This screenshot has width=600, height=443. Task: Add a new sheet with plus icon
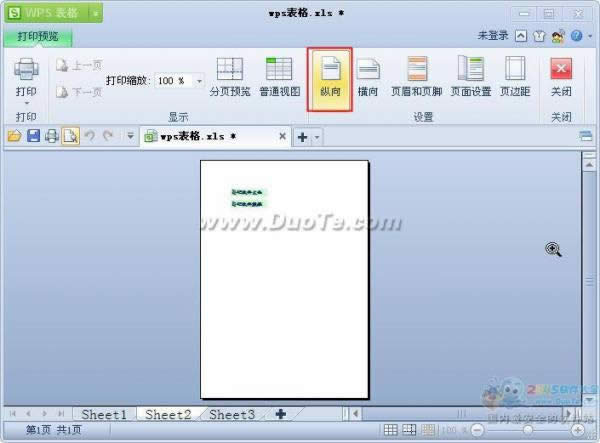coord(281,414)
